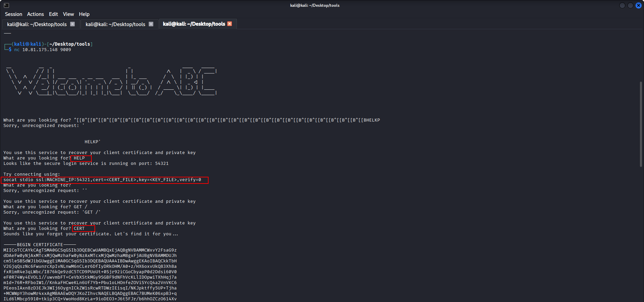Switch to the first kali@kali terminal tab
This screenshot has height=302, width=644.
(x=37, y=24)
